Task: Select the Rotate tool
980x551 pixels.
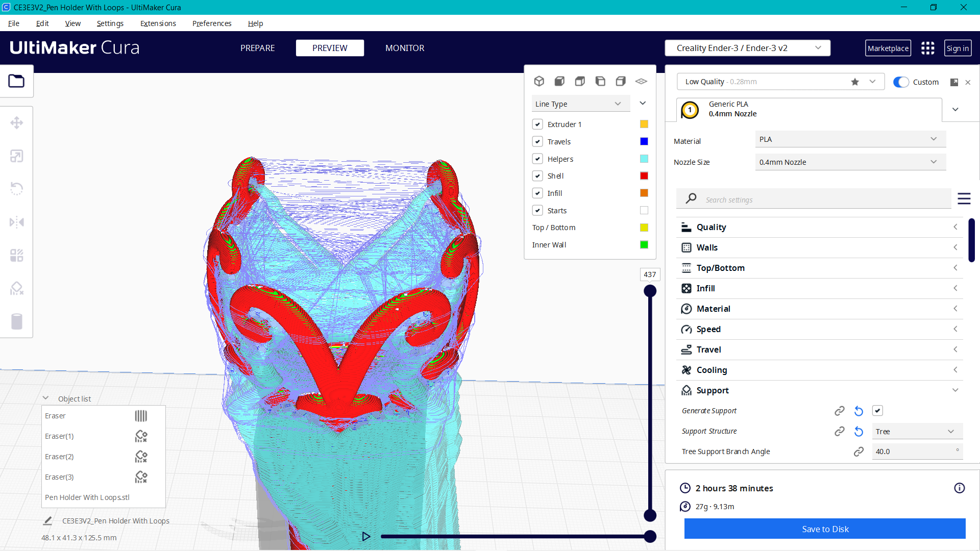Action: (x=16, y=189)
